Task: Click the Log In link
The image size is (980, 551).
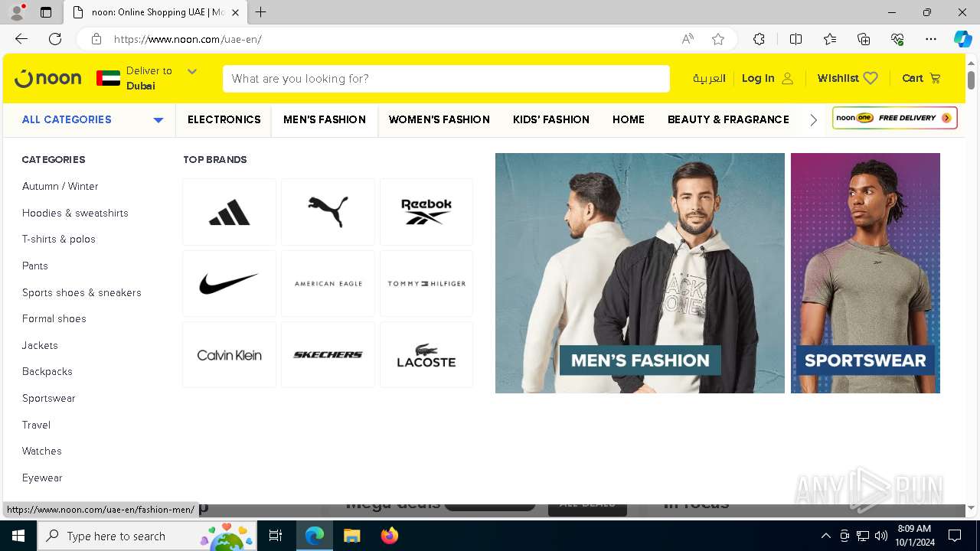Action: tap(758, 78)
